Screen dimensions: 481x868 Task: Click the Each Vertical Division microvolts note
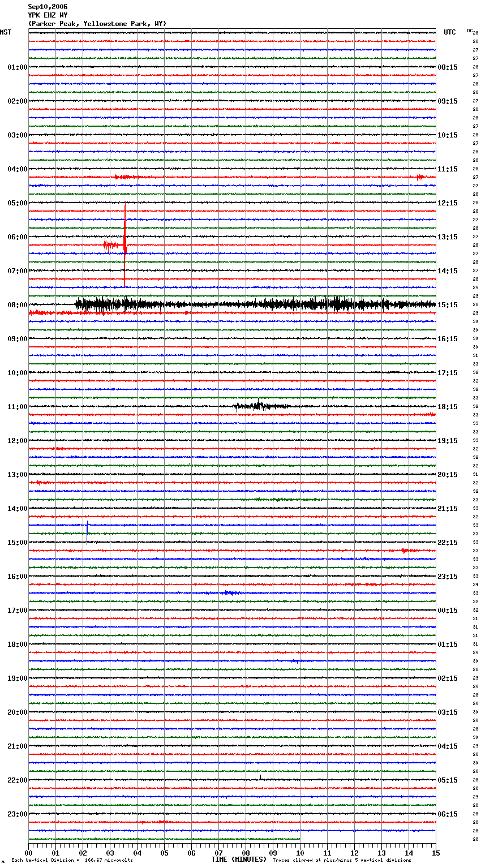click(72, 861)
